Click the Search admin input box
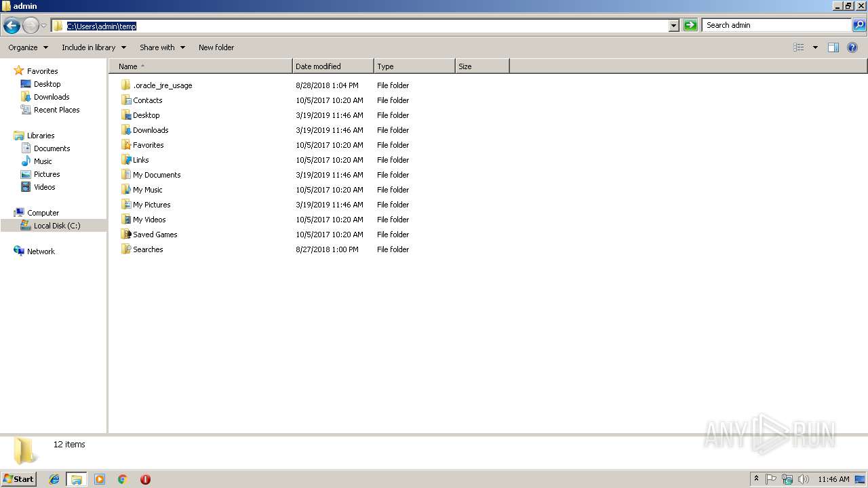868x488 pixels. [776, 25]
